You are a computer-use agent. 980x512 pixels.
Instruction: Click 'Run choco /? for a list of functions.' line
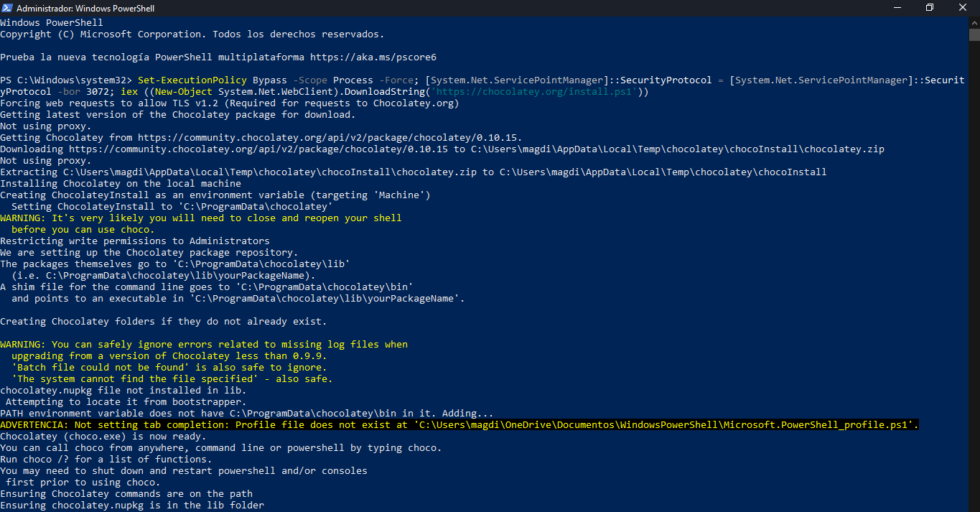click(106, 460)
